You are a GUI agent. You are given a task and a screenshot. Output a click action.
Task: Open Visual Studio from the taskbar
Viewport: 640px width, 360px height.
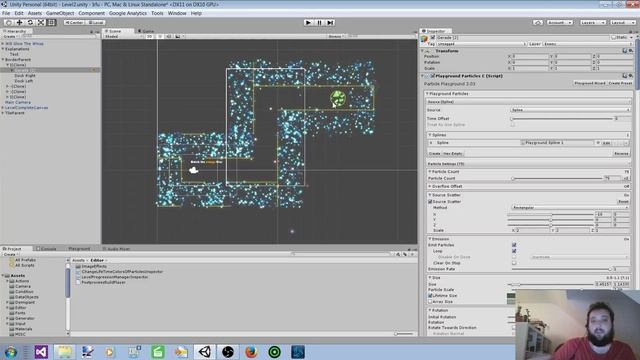click(41, 351)
